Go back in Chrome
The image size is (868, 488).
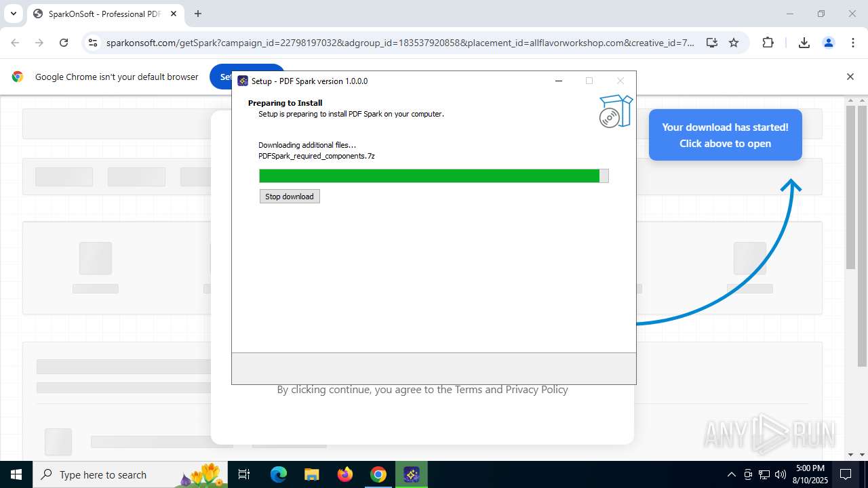pyautogui.click(x=15, y=43)
